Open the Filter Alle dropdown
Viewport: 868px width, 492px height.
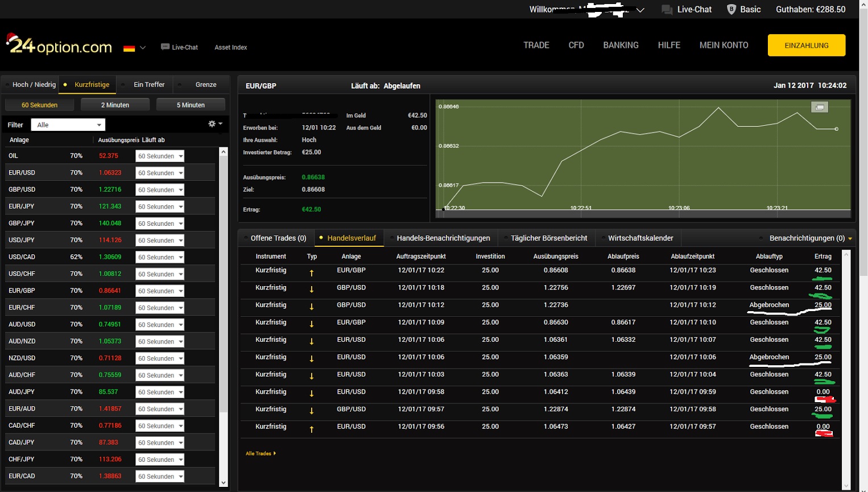tap(68, 125)
